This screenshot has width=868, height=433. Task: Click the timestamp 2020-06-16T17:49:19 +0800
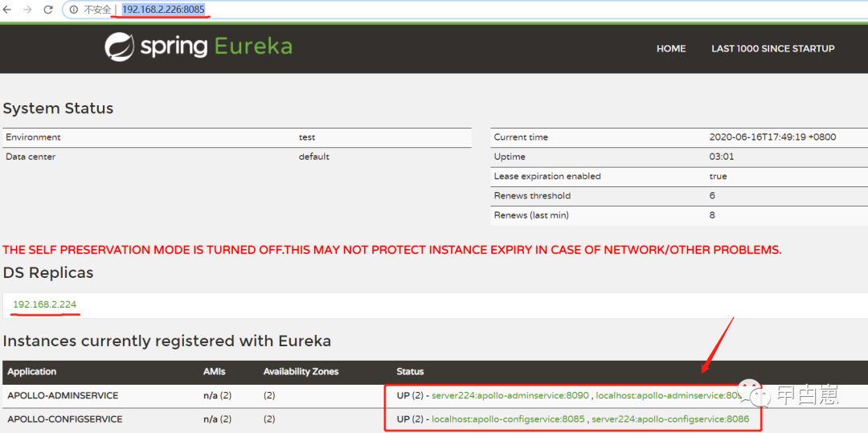click(772, 137)
